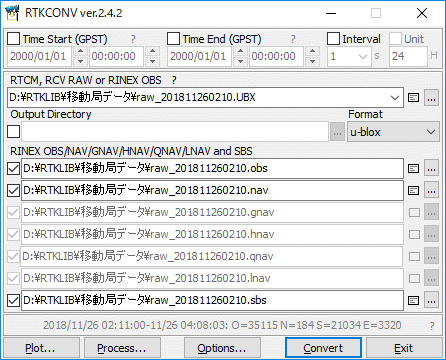Browse for the .lnav output path
Image resolution: width=446 pixels, height=360 pixels.
tap(431, 278)
